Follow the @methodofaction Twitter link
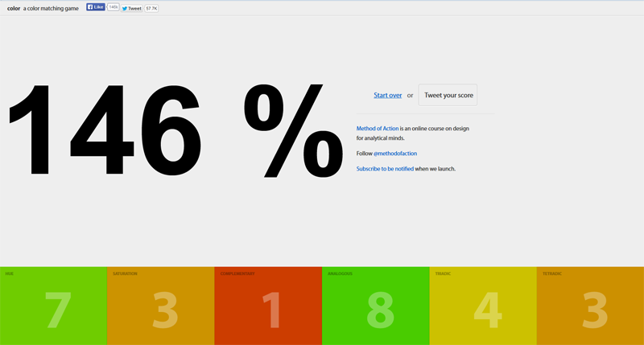Image resolution: width=644 pixels, height=345 pixels. coord(395,153)
